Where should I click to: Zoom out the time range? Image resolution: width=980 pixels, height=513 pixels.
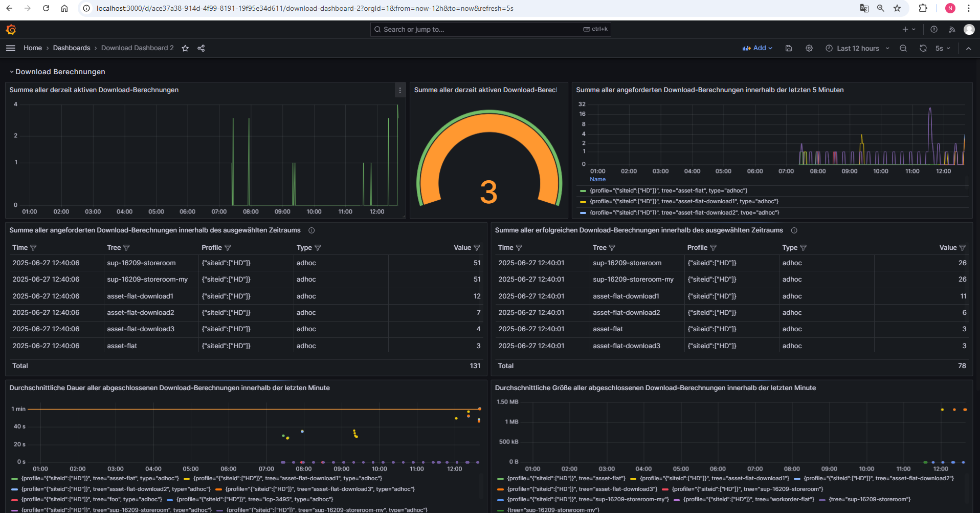click(x=903, y=48)
